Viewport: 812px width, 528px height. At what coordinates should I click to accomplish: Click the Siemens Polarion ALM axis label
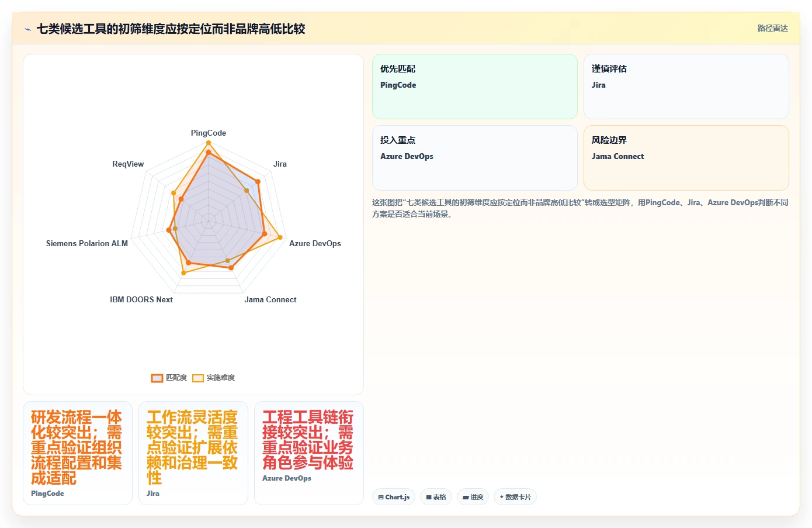(x=87, y=243)
